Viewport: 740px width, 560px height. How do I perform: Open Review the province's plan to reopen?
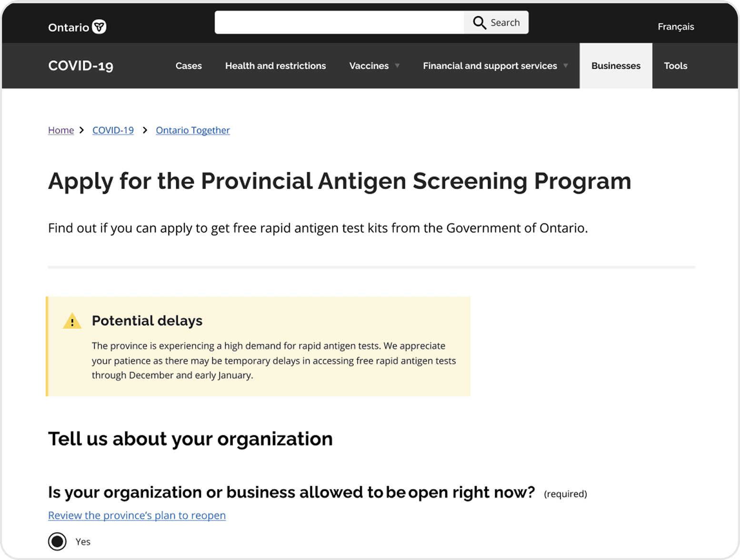coord(137,515)
